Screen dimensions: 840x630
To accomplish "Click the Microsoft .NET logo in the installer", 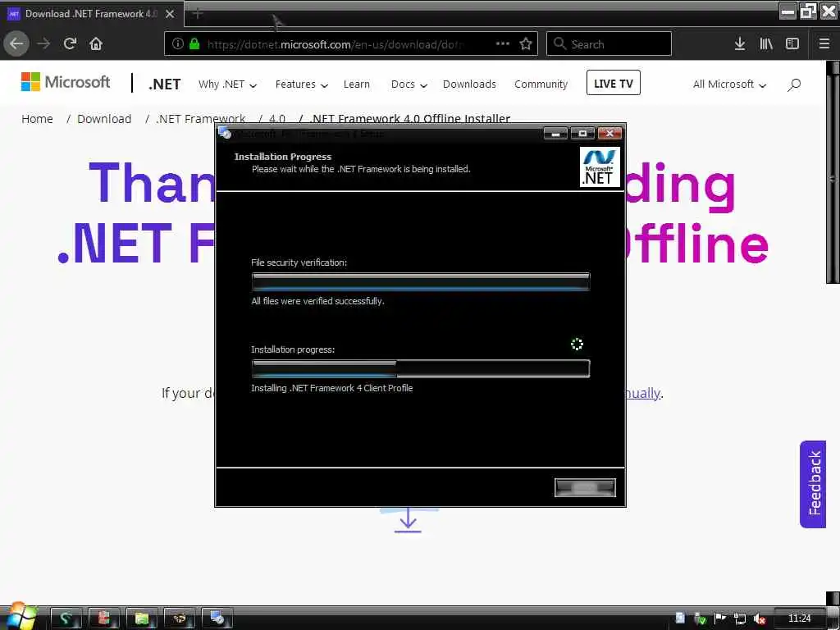I will 600,167.
